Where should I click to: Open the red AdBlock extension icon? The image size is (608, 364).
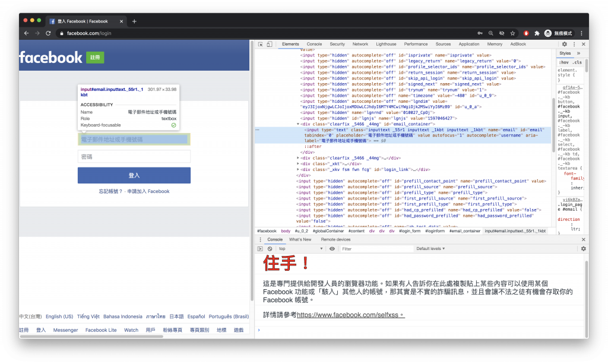526,33
